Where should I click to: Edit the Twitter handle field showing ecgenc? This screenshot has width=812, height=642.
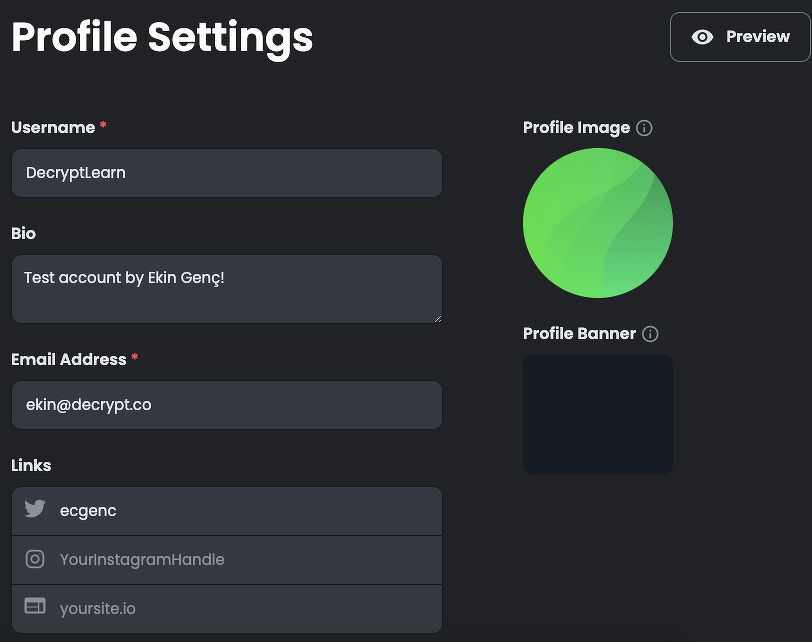click(246, 511)
